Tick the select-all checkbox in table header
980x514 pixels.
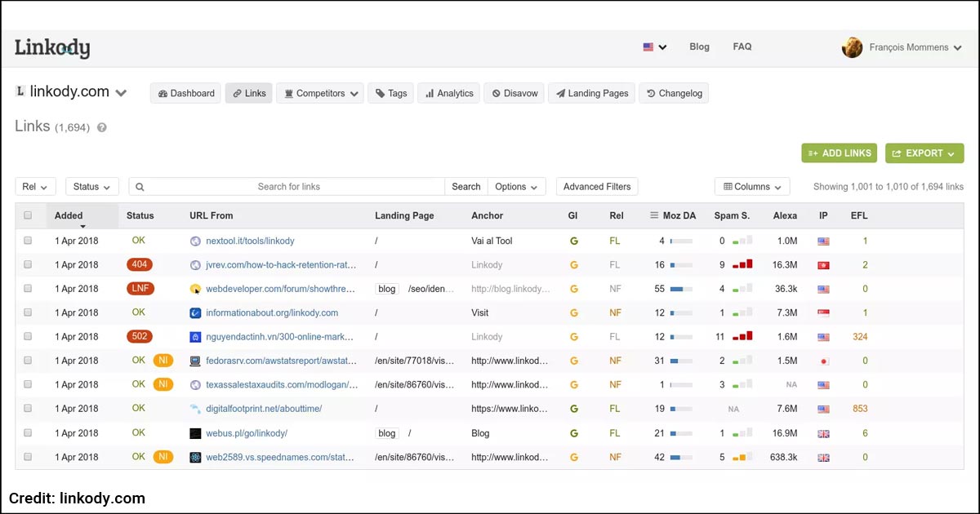pyautogui.click(x=28, y=216)
